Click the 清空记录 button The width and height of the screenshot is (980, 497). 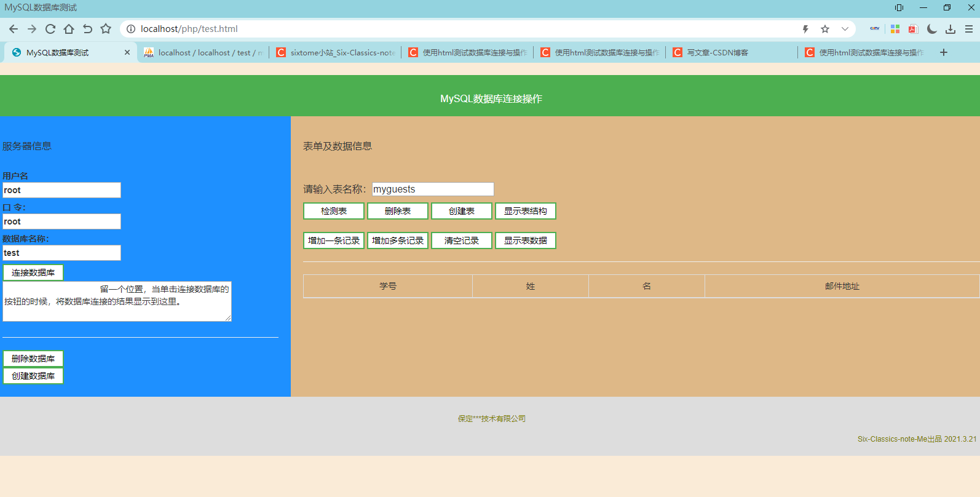[462, 241]
